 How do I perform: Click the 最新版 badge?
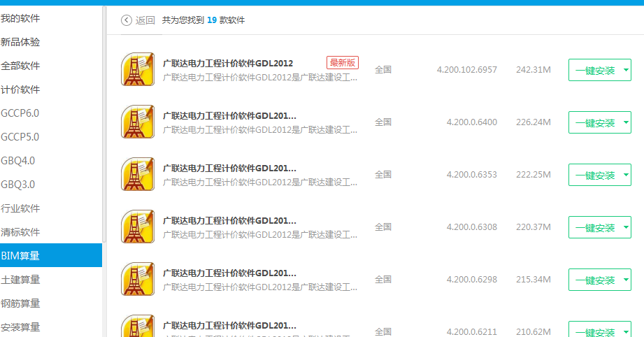pos(343,63)
